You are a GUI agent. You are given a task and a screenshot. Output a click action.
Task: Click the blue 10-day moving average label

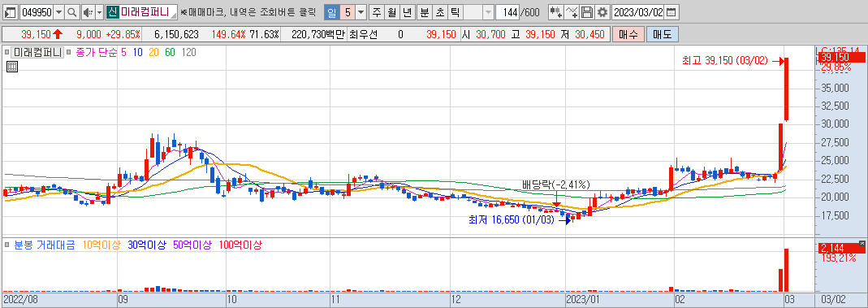point(137,53)
